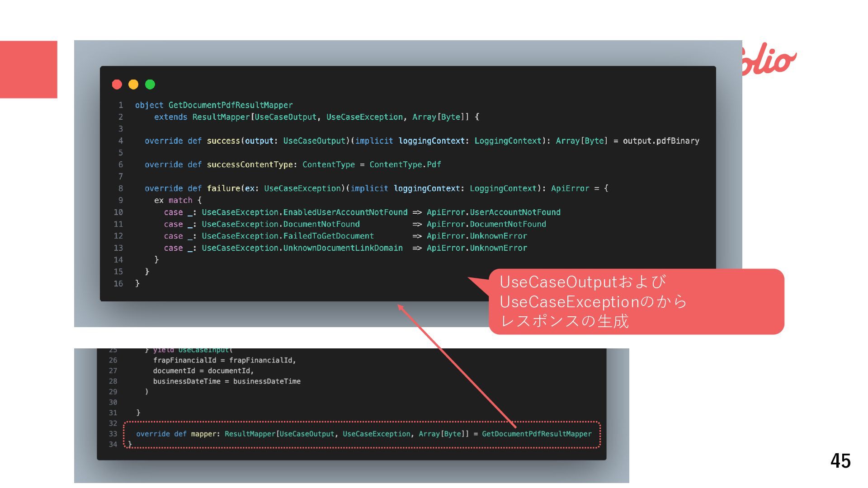This screenshot has height=488, width=868.
Task: Click UseCaseException.UnknownDocumentLinkDomain on line 13
Action: 302,248
